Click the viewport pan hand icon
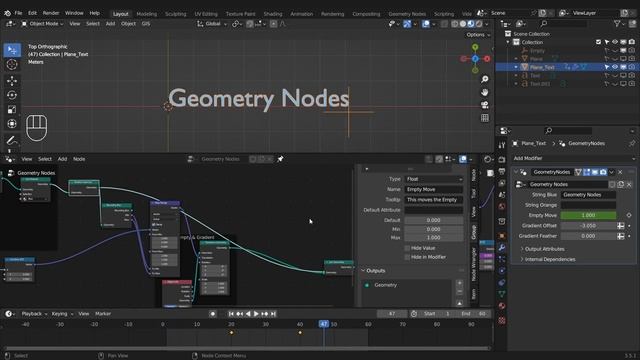 484,92
